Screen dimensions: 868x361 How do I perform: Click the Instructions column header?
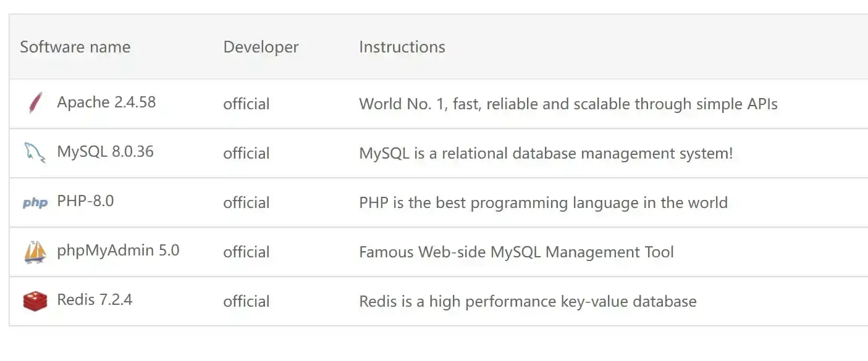pyautogui.click(x=402, y=47)
